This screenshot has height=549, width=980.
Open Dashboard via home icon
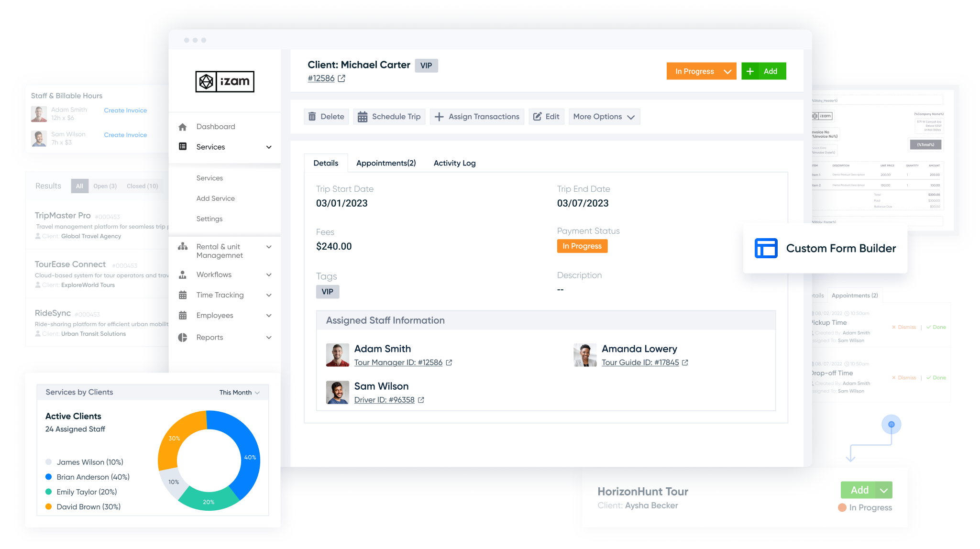pyautogui.click(x=182, y=127)
